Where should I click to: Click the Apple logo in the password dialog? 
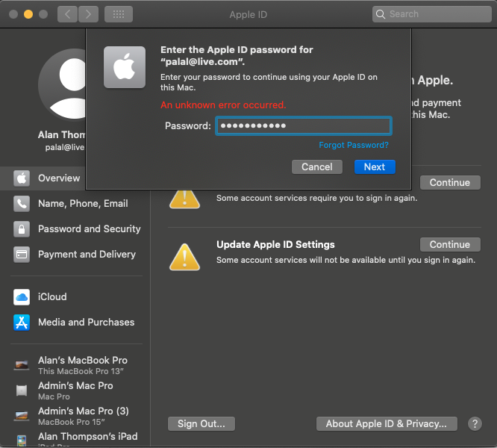click(x=125, y=67)
